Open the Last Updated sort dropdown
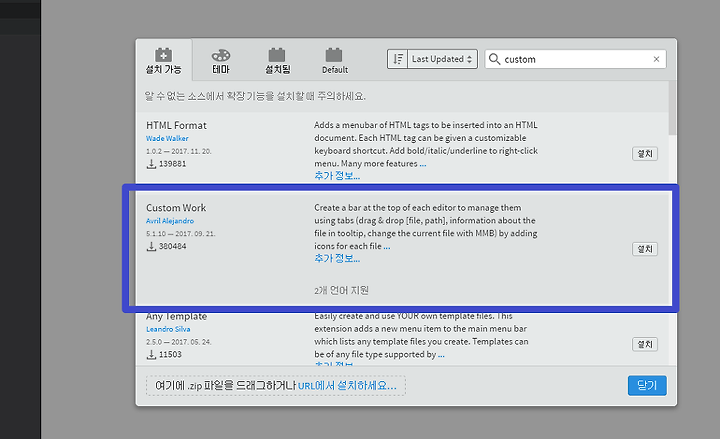The image size is (720, 439). [443, 59]
